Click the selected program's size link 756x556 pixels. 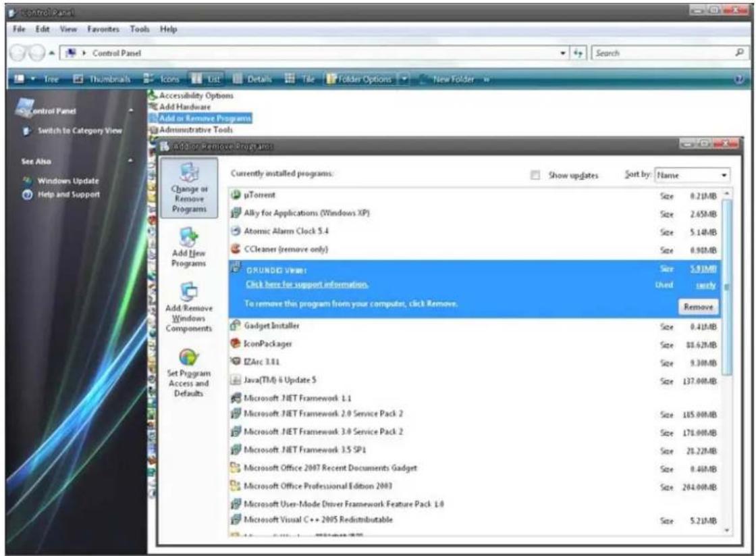[703, 269]
